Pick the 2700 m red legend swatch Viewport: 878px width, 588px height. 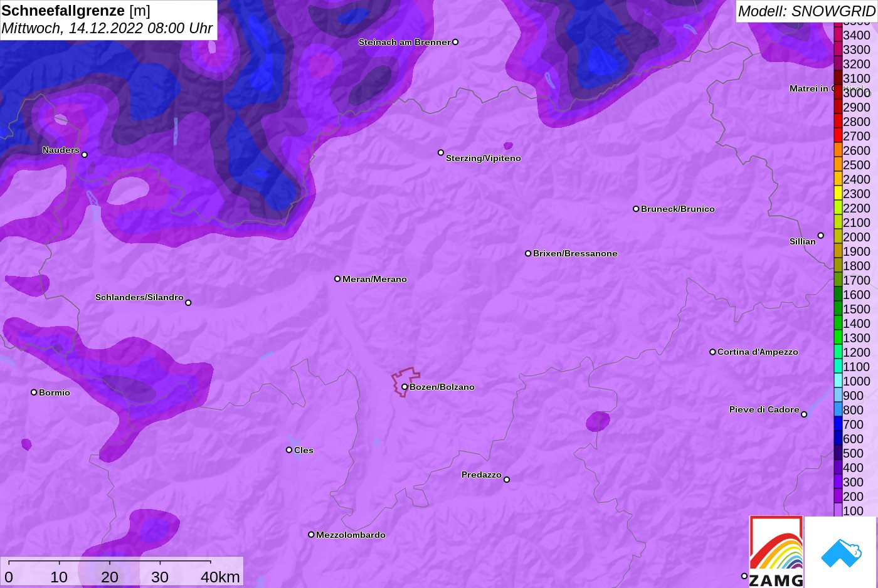(x=838, y=136)
